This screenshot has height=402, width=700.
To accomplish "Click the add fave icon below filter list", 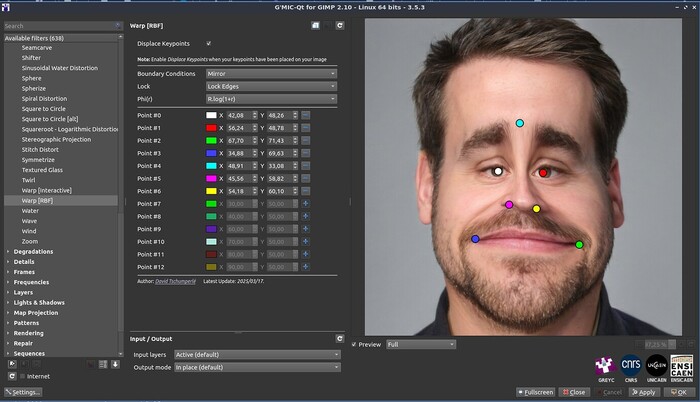I will (x=11, y=364).
